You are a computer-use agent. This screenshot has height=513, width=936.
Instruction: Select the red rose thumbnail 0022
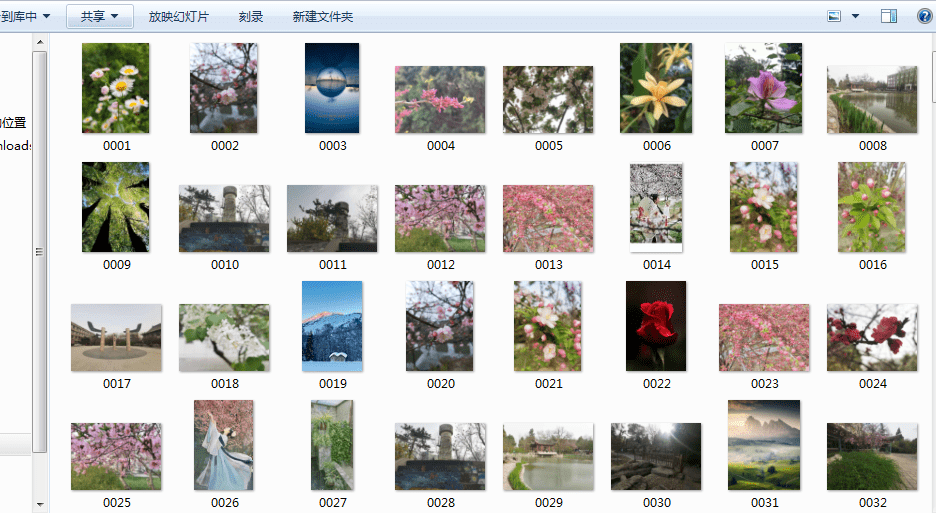pyautogui.click(x=656, y=326)
